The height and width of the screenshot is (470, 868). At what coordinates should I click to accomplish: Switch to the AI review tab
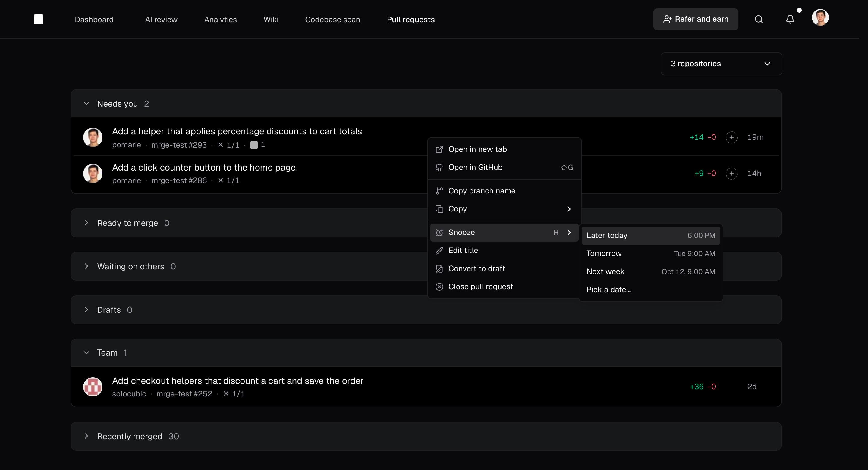tap(161, 20)
